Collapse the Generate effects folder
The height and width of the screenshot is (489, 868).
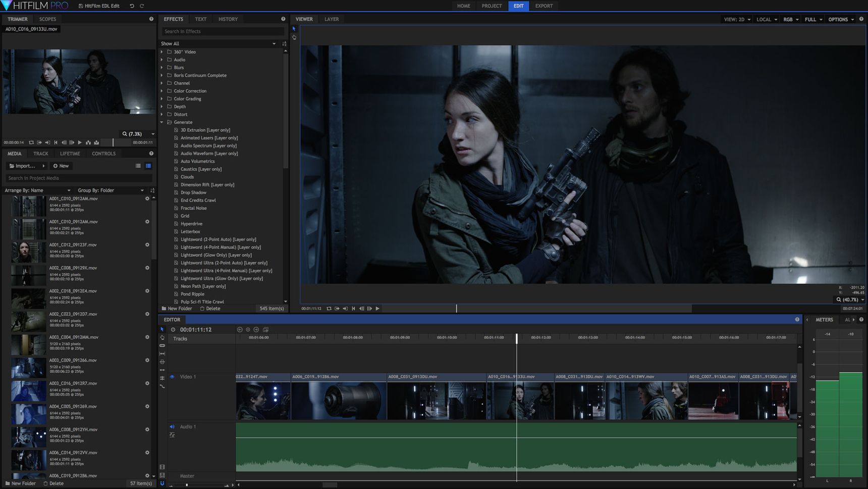point(162,122)
